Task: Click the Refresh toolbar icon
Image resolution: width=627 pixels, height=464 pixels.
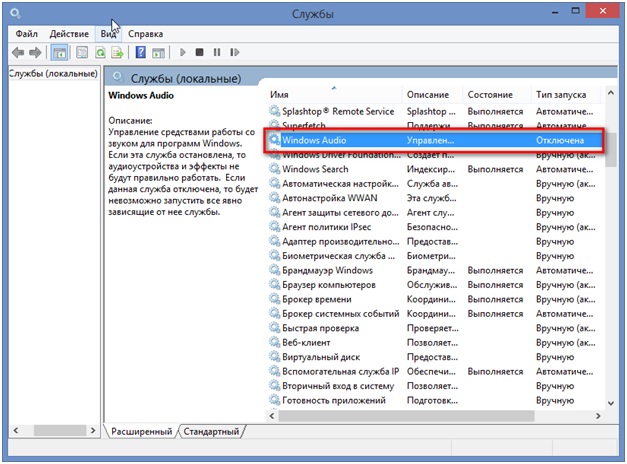Action: click(98, 52)
